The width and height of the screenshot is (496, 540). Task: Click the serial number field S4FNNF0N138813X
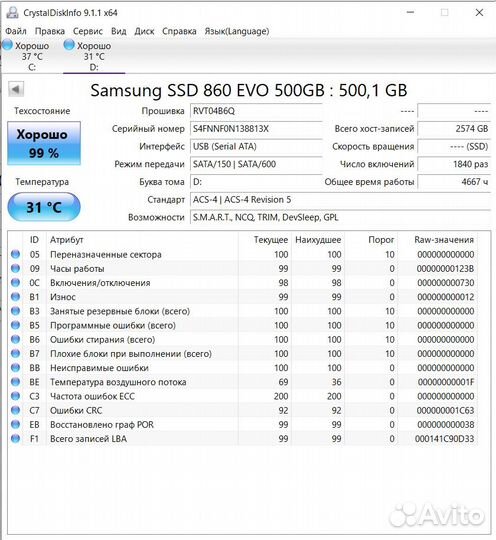pos(256,129)
